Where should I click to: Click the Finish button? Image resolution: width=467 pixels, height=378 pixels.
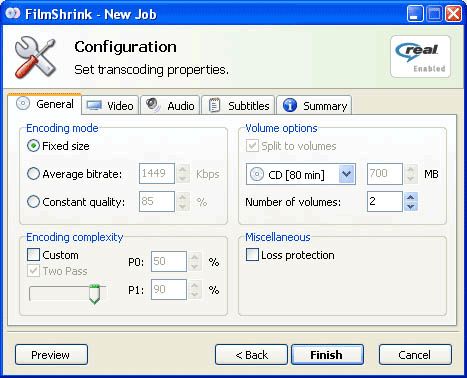point(327,355)
